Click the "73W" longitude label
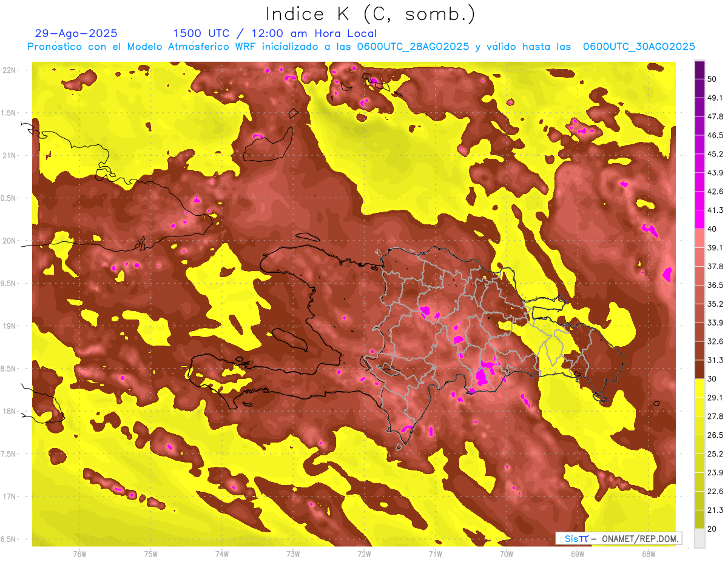Screen dimensions: 728x562 click(293, 554)
